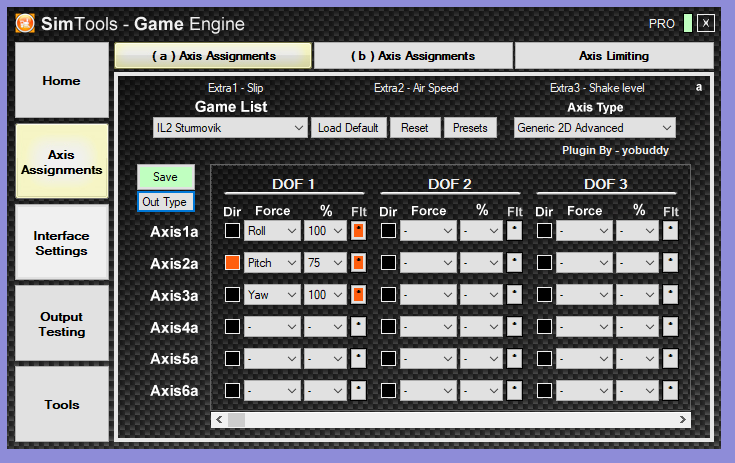
Task: Click Axis4a DOF 2 Flt filter button
Action: coord(515,326)
